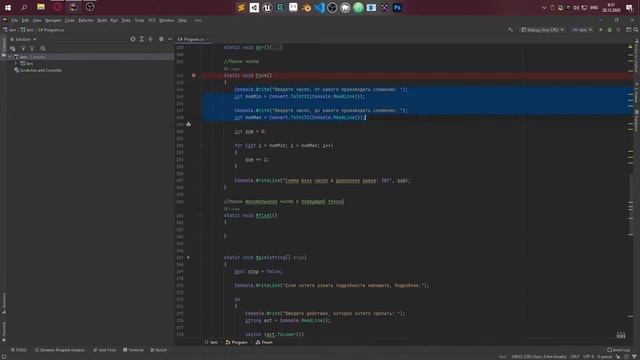Open Photoshop from the taskbar
The width and height of the screenshot is (640, 360).
coord(397,7)
